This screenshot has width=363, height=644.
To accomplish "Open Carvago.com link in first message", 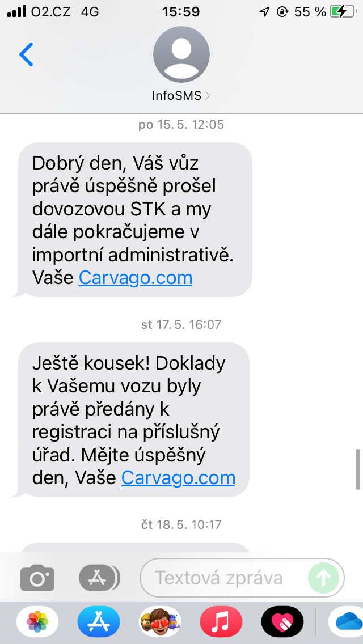I will pos(135,278).
